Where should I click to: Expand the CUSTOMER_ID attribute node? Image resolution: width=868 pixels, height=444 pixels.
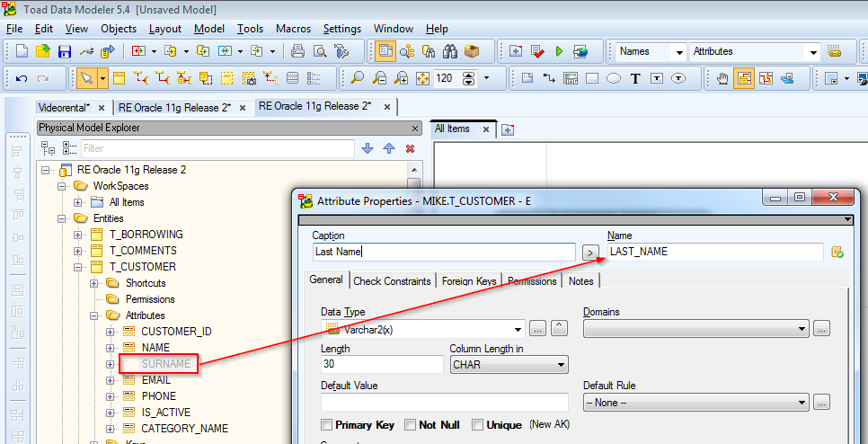[111, 332]
